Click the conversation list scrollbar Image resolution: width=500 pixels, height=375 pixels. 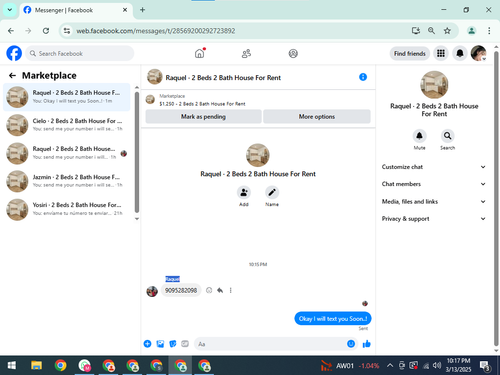[x=137, y=152]
